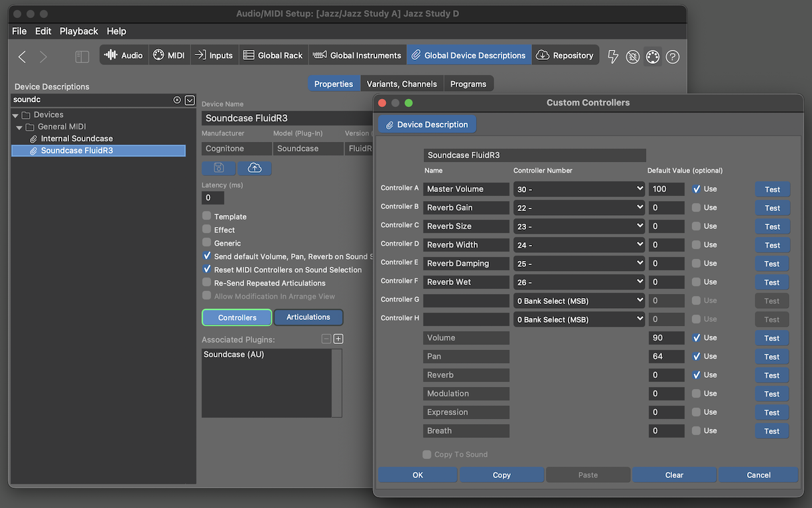Enable the Template checkbox
The image size is (812, 508).
[207, 216]
